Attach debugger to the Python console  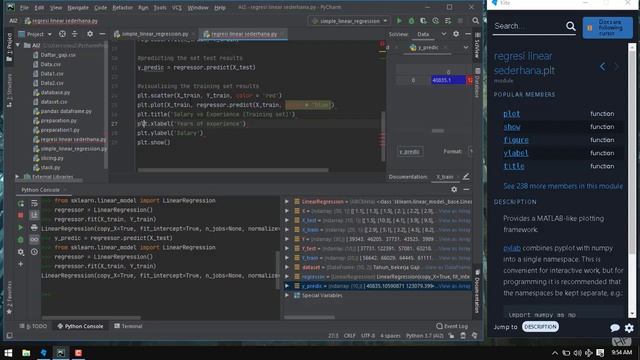point(21,240)
